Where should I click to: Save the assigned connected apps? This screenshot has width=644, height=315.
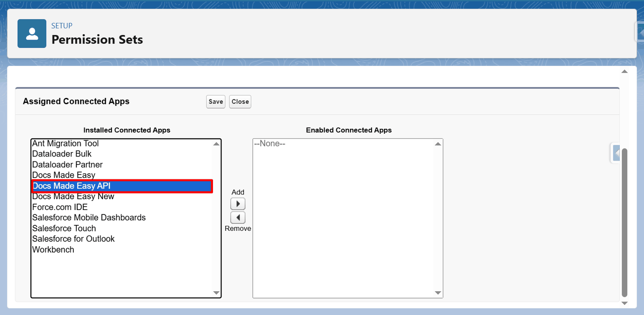pyautogui.click(x=215, y=102)
